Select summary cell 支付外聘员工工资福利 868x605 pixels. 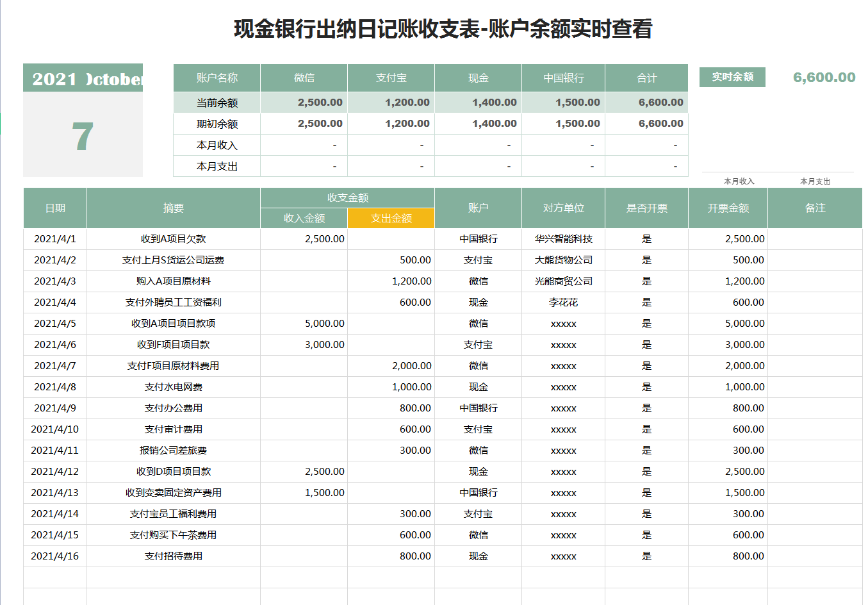coord(173,302)
